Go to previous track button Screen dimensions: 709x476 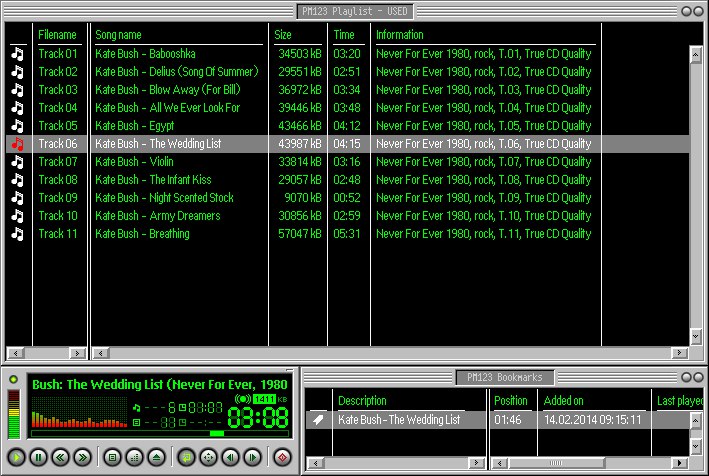pyautogui.click(x=230, y=457)
